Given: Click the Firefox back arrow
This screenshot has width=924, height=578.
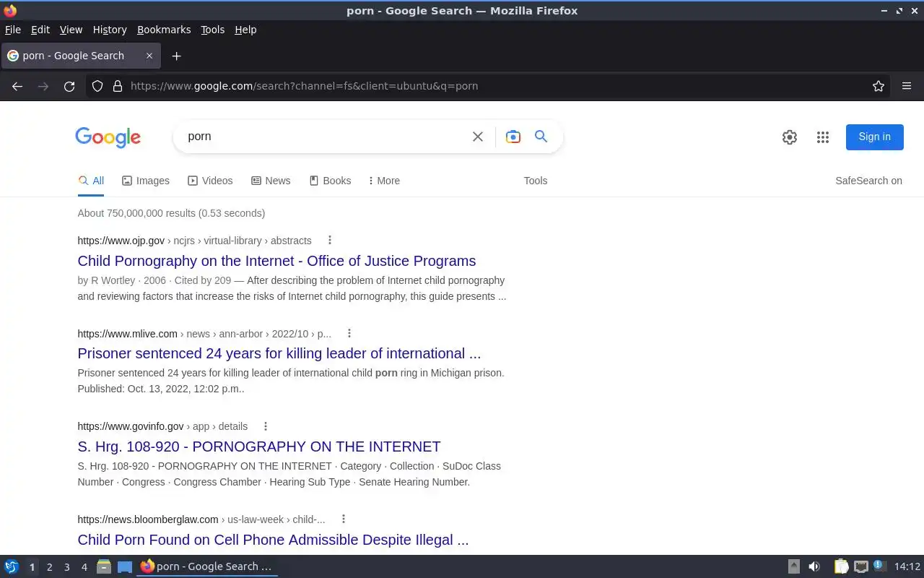Looking at the screenshot, I should click(x=17, y=86).
